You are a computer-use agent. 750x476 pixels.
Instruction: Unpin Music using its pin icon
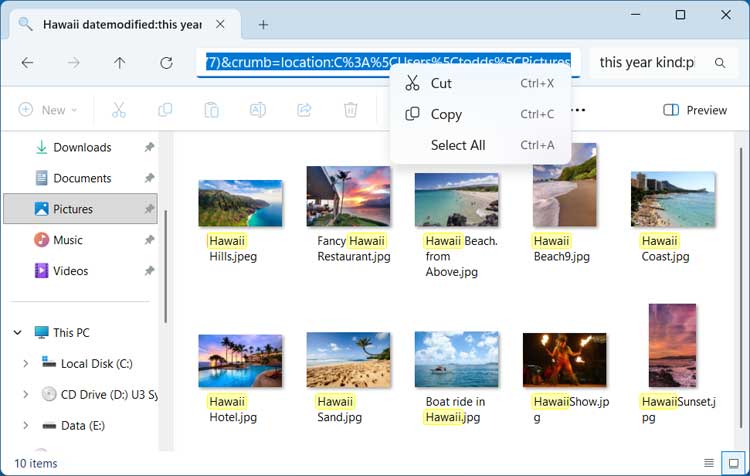coord(149,240)
